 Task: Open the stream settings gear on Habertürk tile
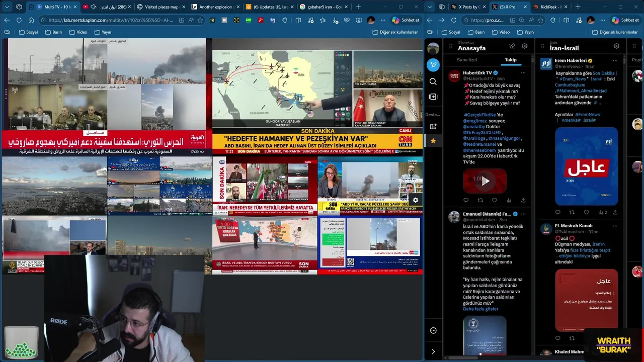[415, 200]
